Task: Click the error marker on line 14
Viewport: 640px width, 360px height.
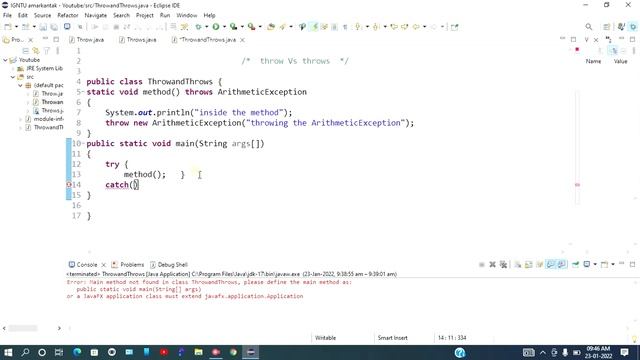Action: (69, 185)
